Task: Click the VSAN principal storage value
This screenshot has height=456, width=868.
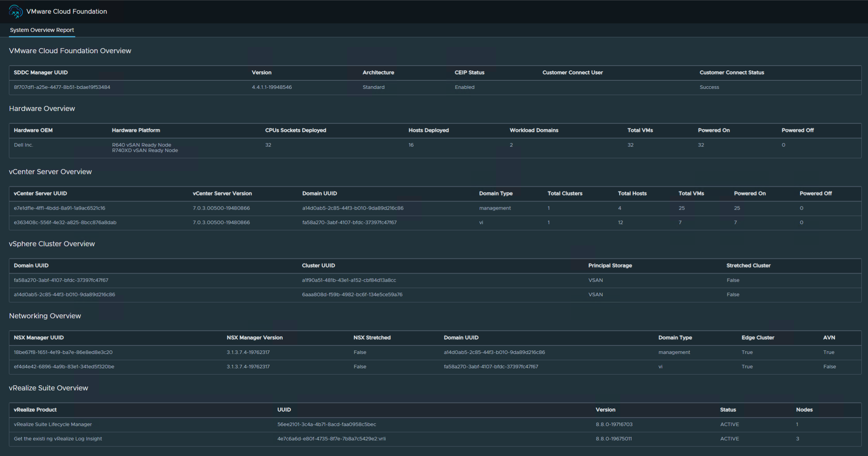Action: (595, 280)
